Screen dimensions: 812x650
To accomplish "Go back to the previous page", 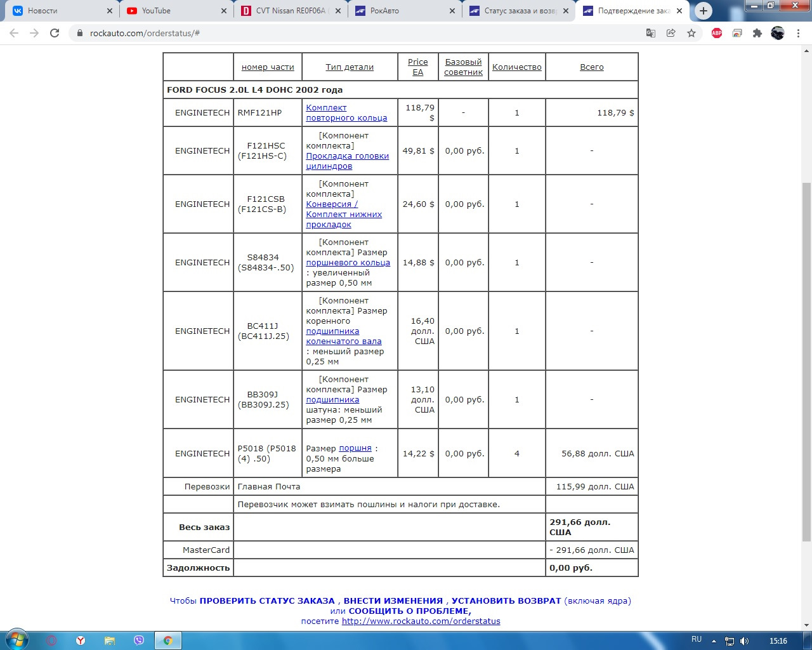I will point(14,33).
